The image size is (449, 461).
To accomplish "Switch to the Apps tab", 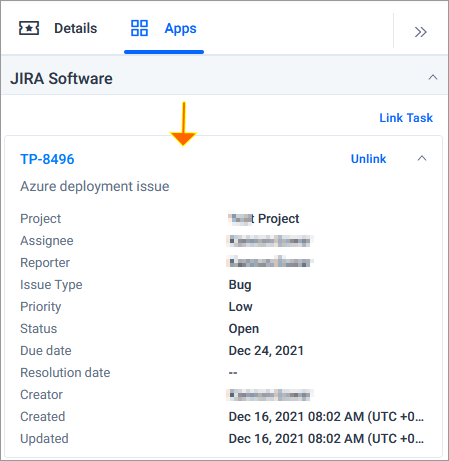I will tap(164, 28).
